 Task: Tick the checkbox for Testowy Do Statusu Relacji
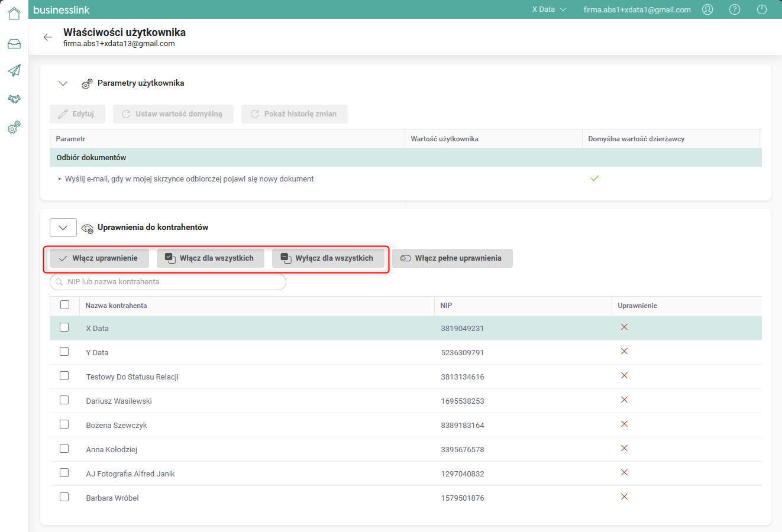point(64,376)
